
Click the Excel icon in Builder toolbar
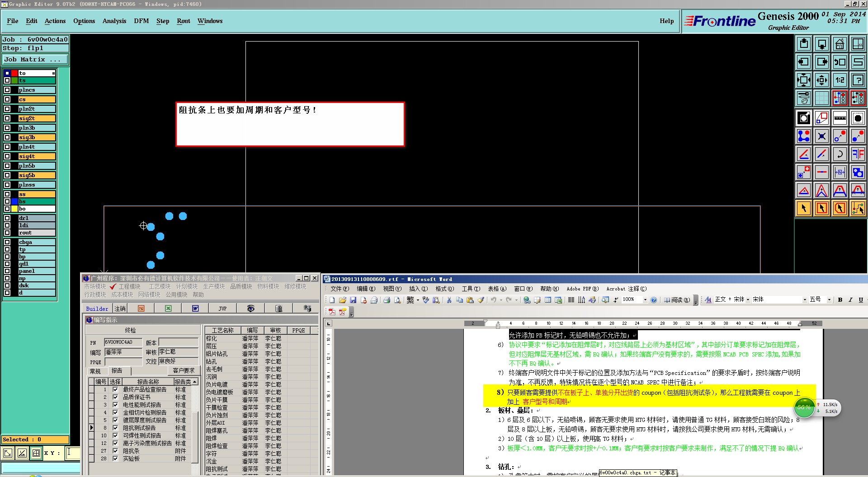pyautogui.click(x=168, y=309)
